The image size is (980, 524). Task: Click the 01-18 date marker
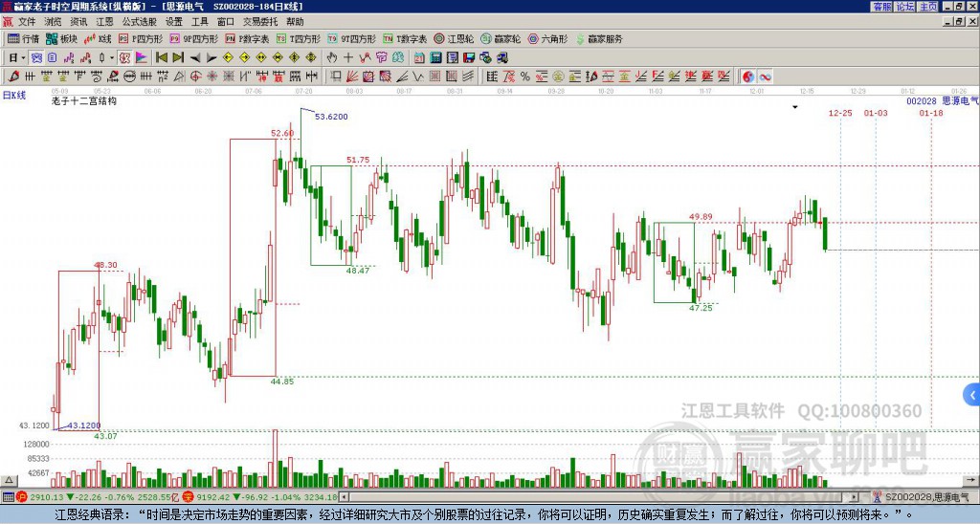tap(931, 113)
